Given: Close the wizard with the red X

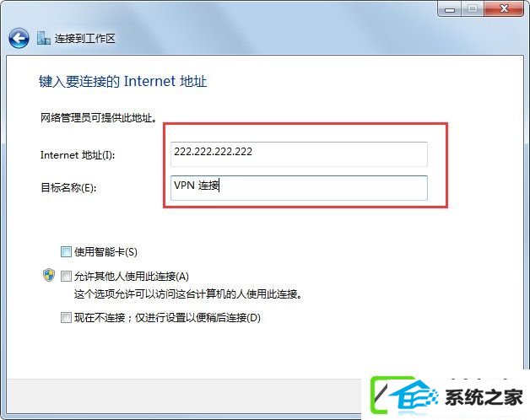Looking at the screenshot, I should (x=504, y=9).
